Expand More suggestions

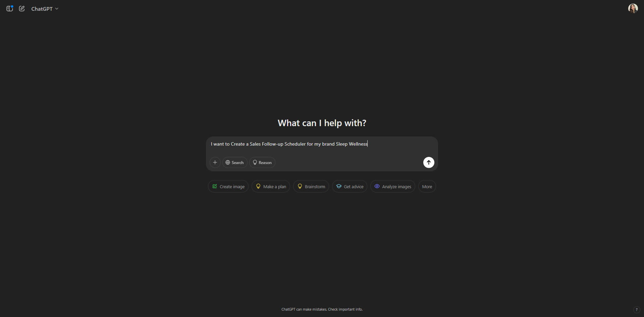pos(427,187)
